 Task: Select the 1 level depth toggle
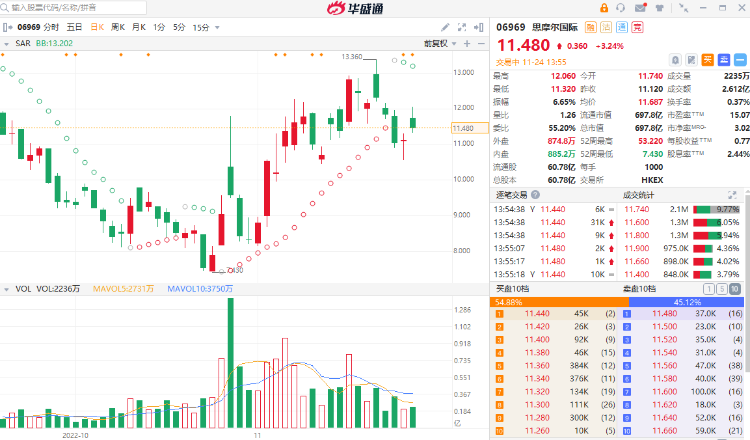[x=709, y=288]
